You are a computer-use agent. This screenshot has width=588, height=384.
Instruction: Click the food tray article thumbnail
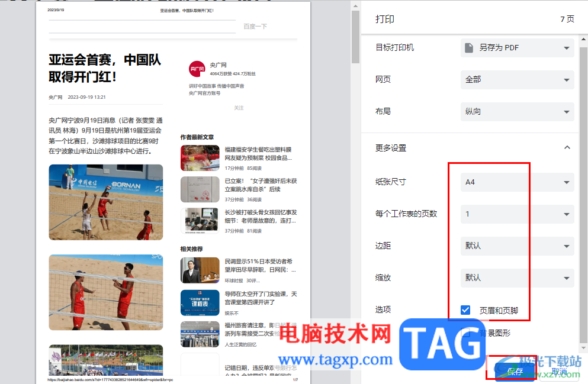click(200, 158)
